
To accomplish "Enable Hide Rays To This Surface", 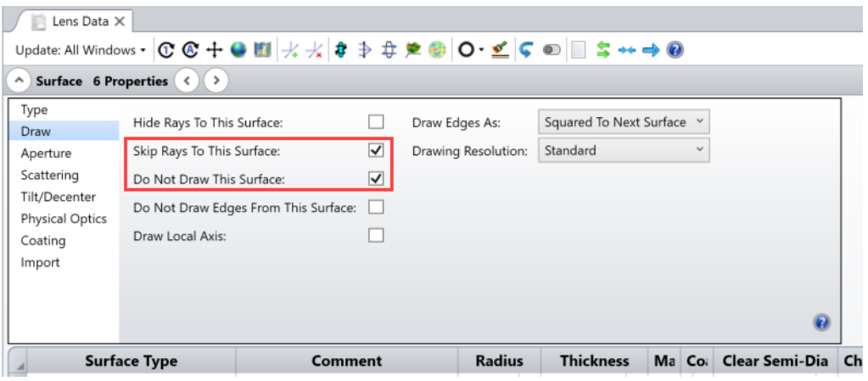I will (376, 122).
